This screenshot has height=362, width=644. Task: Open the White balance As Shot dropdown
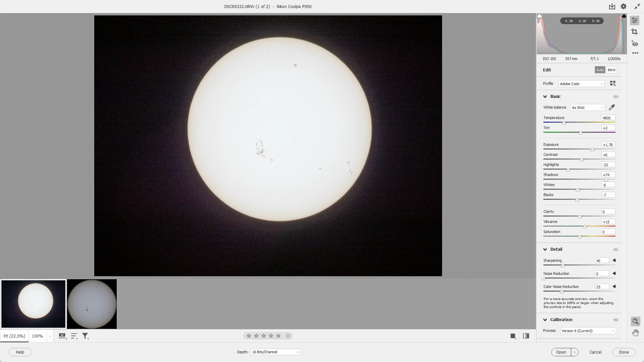[x=587, y=108]
